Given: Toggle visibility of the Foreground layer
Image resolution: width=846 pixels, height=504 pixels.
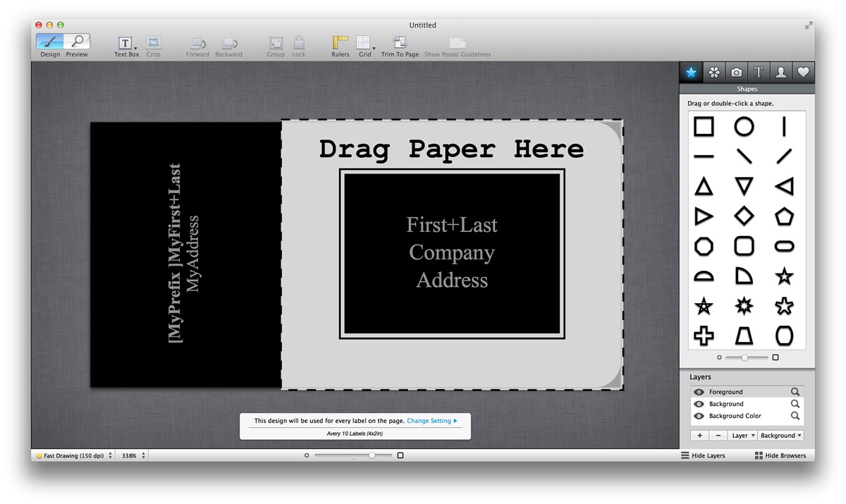Looking at the screenshot, I should tap(699, 392).
